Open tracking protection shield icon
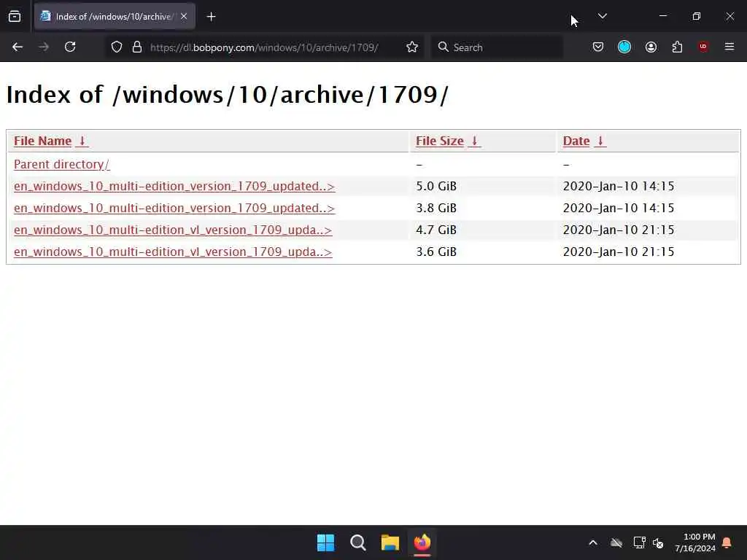Image resolution: width=747 pixels, height=560 pixels. [117, 47]
